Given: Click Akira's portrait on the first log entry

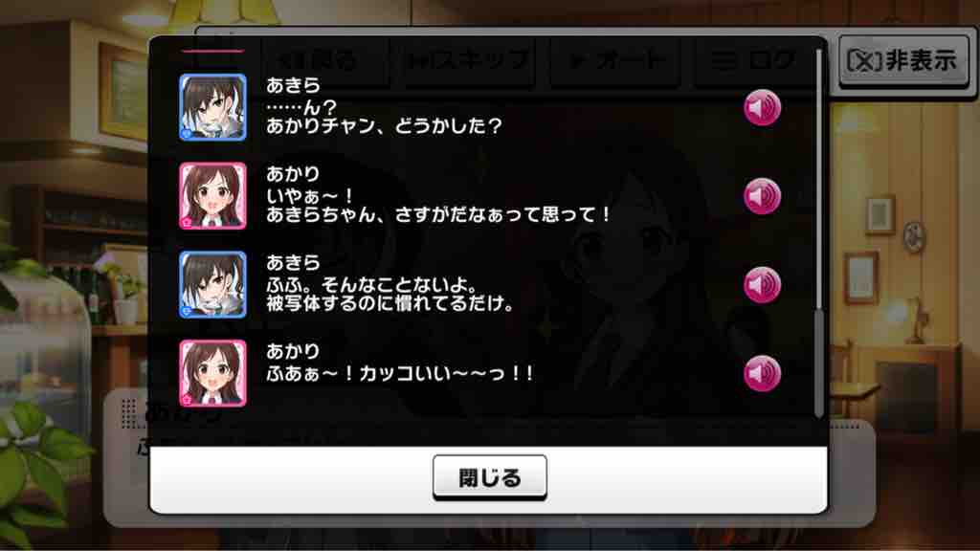Looking at the screenshot, I should [212, 107].
